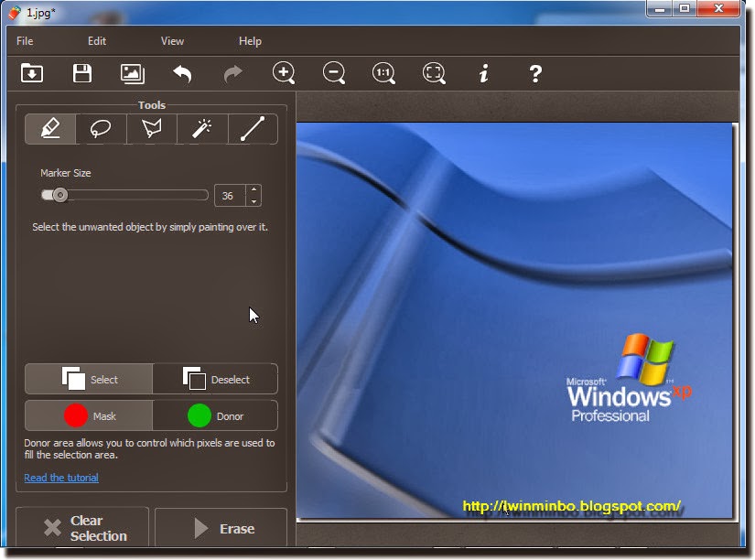This screenshot has width=755, height=560.
Task: Select the Marker tool
Action: click(x=50, y=129)
